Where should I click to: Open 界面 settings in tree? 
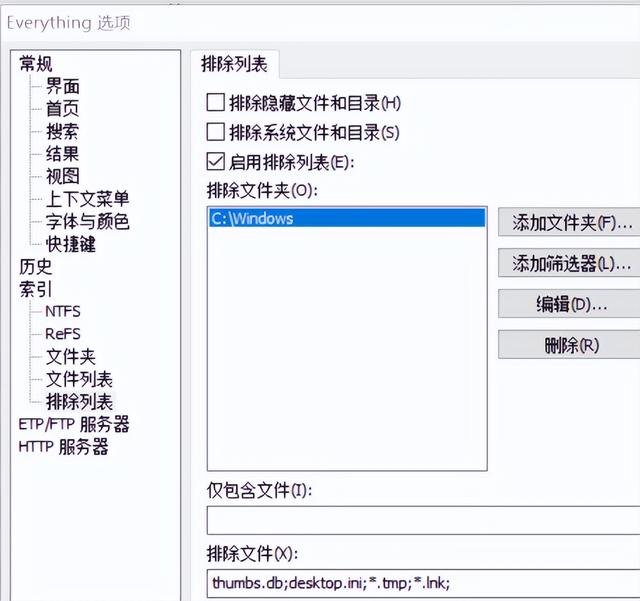(62, 86)
